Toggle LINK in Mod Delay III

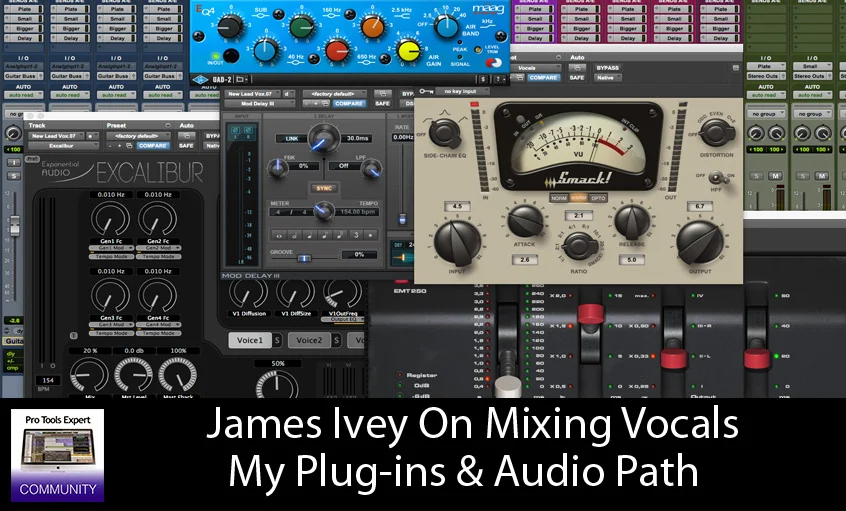[292, 139]
